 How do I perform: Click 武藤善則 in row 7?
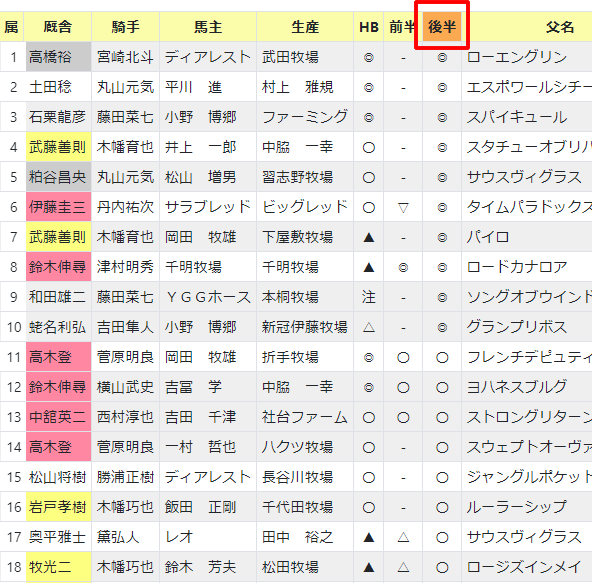(59, 237)
